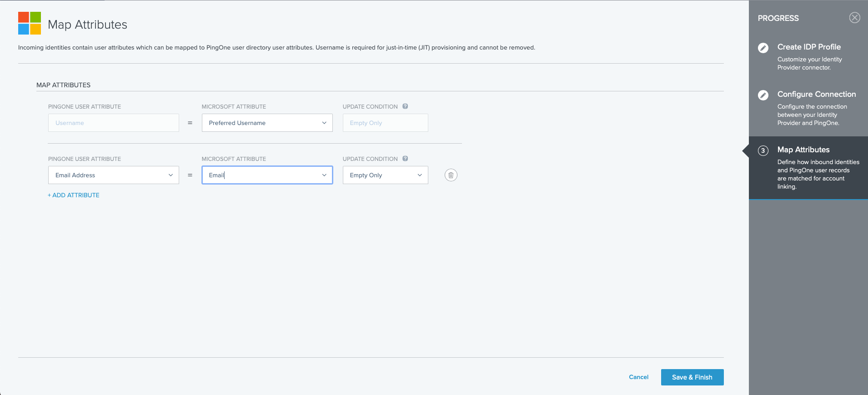This screenshot has height=395, width=868.
Task: Click the disabled Empty Only condition field
Action: click(385, 123)
